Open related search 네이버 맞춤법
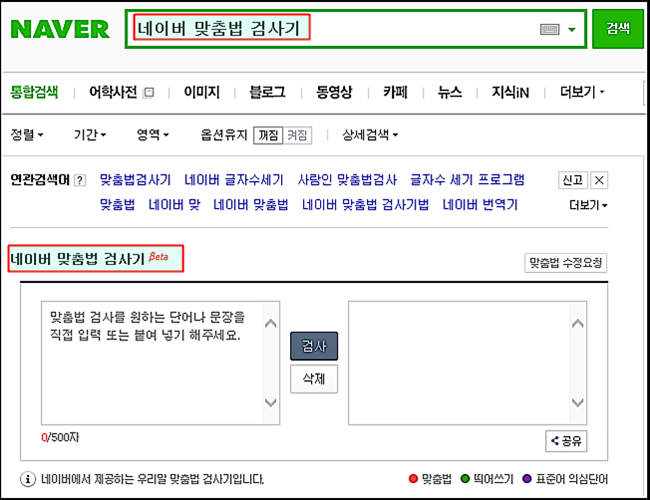 pos(250,205)
